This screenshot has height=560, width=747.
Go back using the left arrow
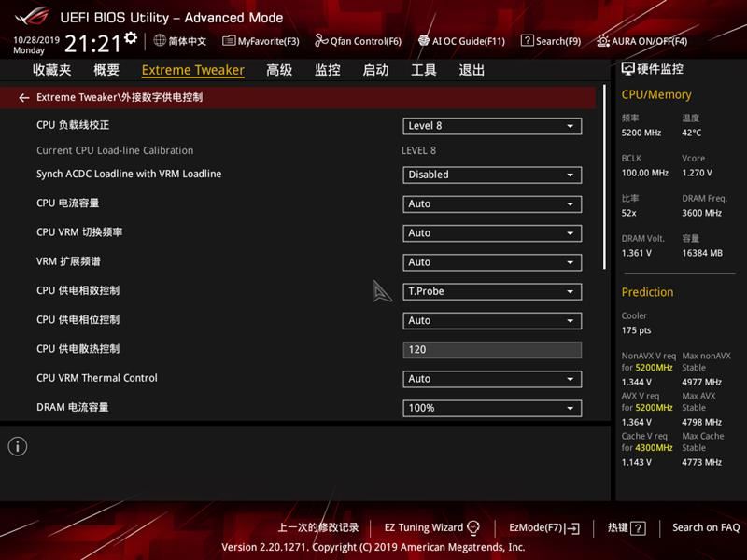[24, 98]
